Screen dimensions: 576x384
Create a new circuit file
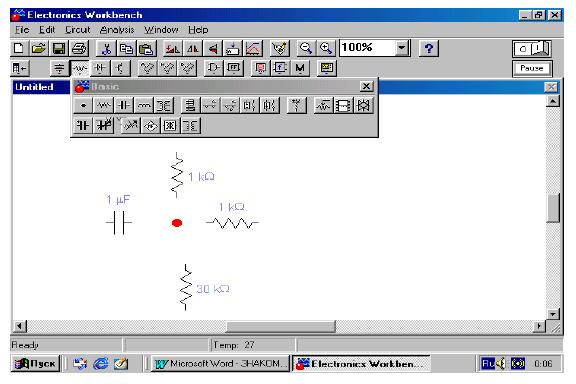coord(19,48)
